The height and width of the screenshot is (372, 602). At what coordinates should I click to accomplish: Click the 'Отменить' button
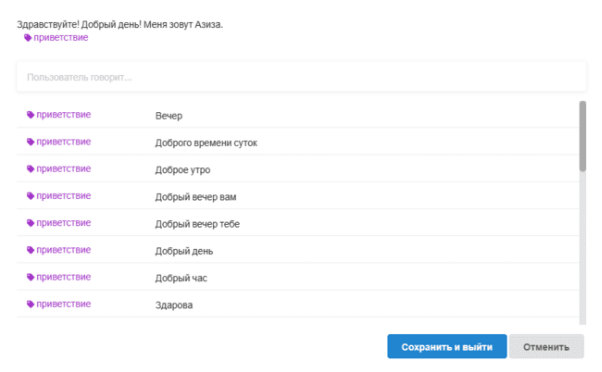[546, 346]
